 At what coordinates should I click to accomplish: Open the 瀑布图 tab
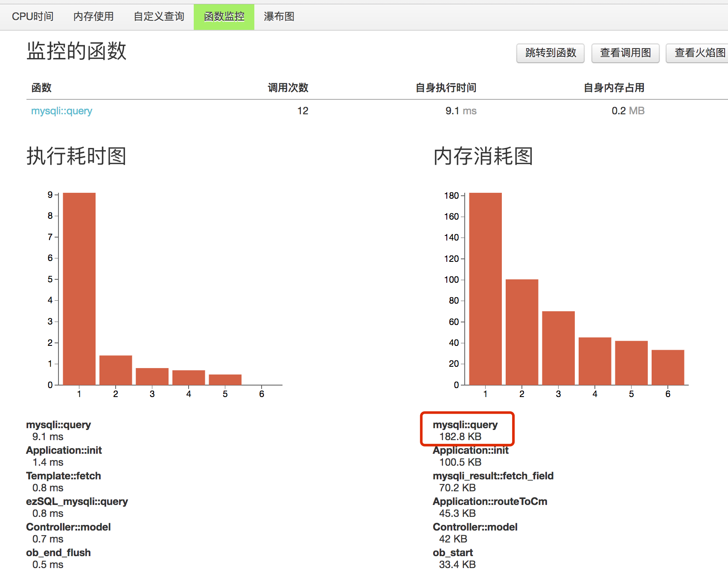(x=279, y=17)
